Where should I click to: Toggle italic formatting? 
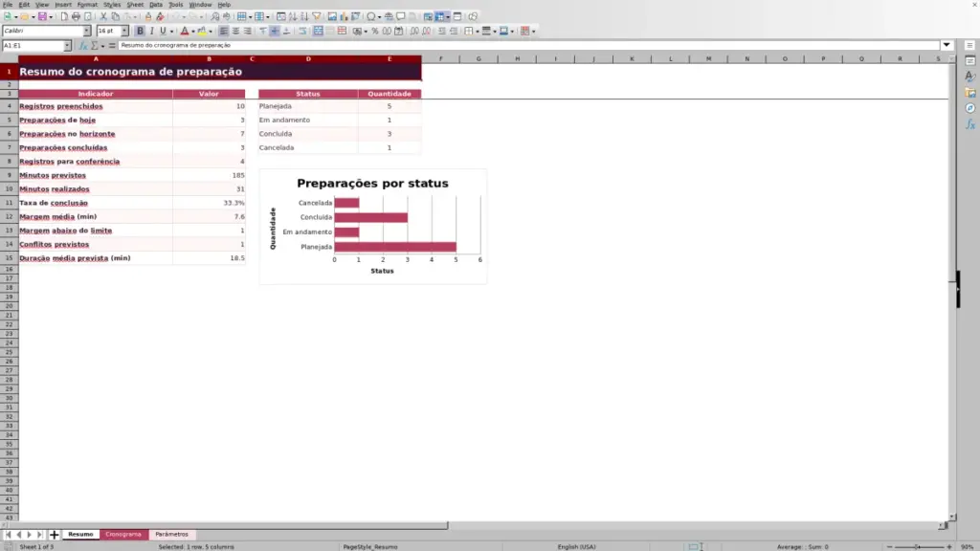coord(151,31)
